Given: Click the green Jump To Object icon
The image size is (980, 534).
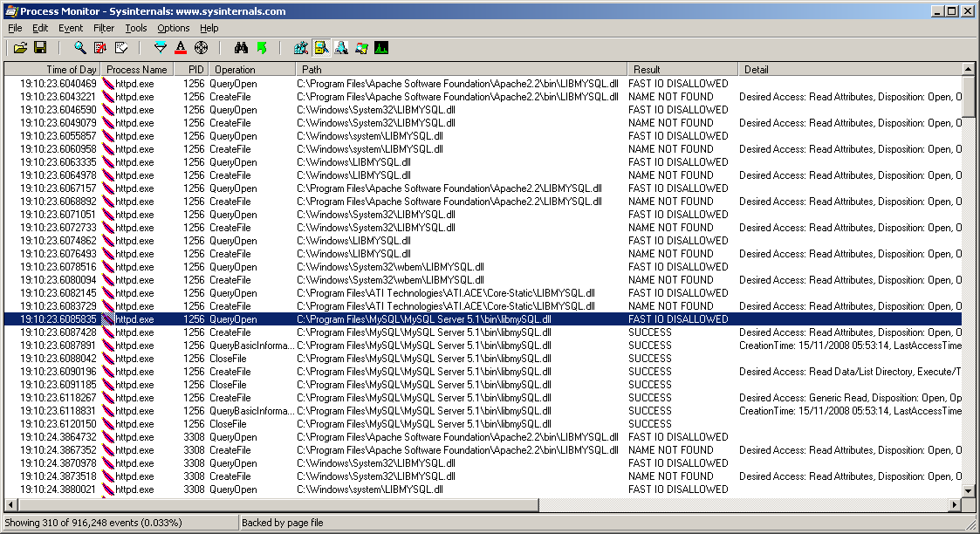Looking at the screenshot, I should point(261,48).
